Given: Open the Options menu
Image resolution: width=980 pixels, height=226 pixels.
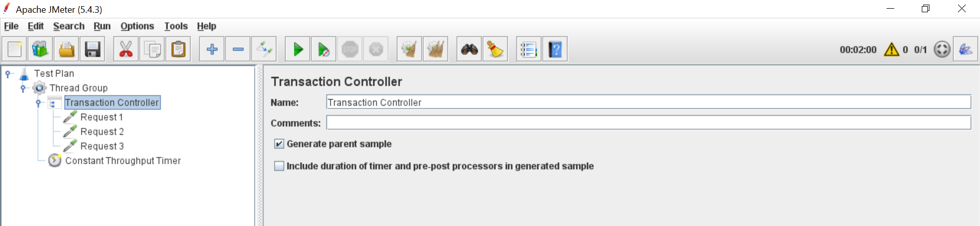Looking at the screenshot, I should tap(137, 26).
